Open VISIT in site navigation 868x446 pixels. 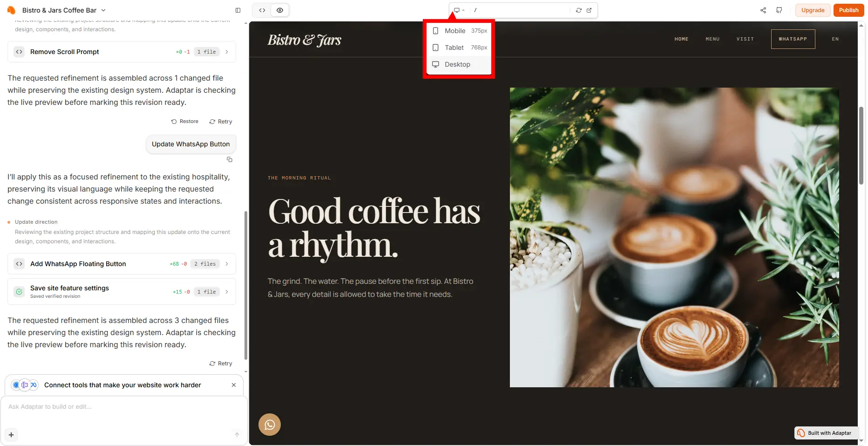[745, 39]
